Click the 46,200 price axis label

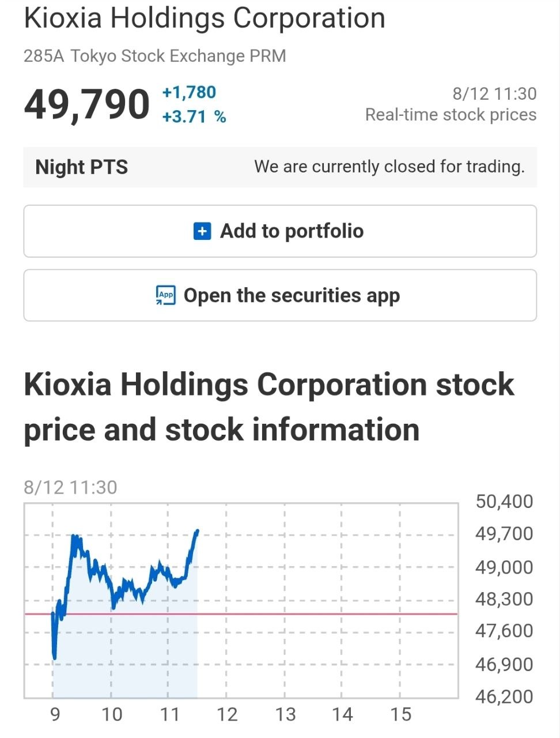coord(504,696)
